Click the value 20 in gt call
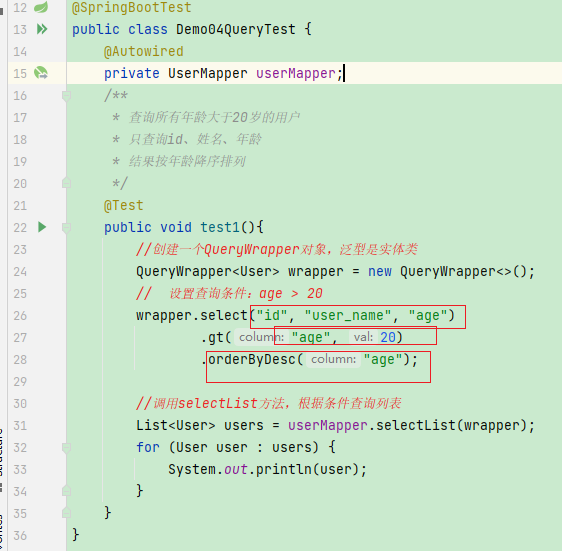 [x=387, y=338]
